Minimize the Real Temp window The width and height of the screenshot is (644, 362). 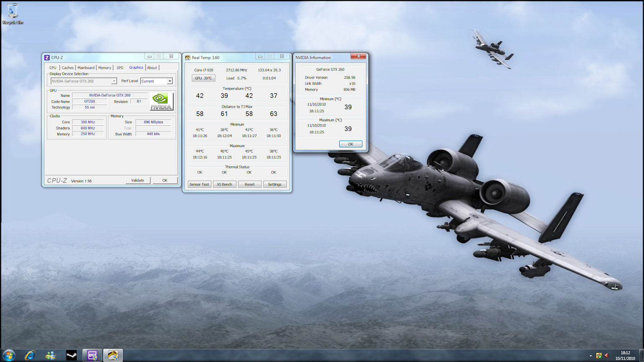click(x=260, y=57)
